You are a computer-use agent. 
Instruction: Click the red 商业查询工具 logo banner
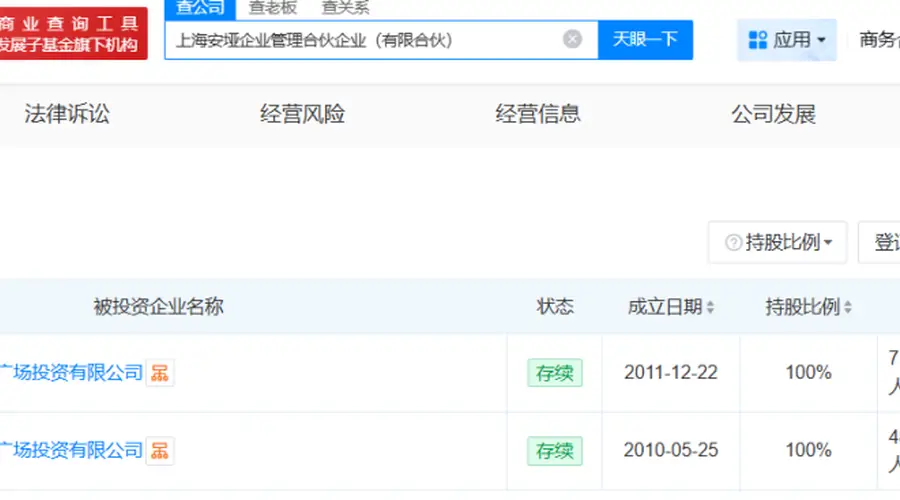coord(72,33)
